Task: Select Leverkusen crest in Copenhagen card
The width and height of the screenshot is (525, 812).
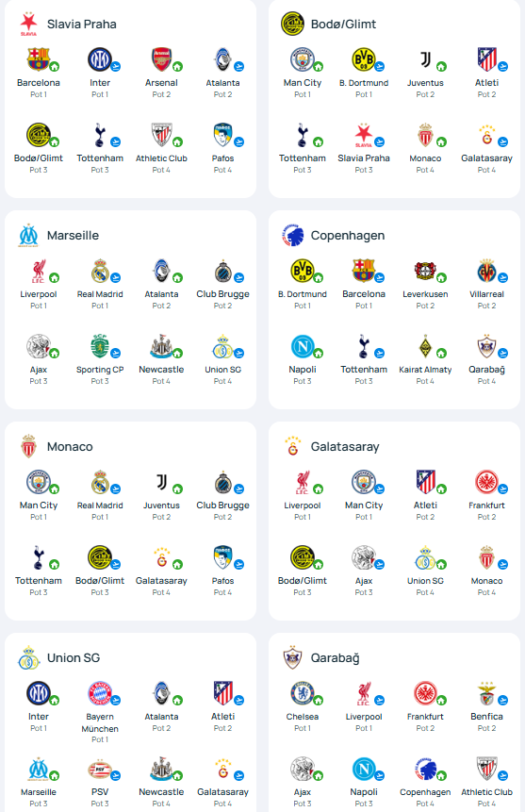Action: click(x=425, y=271)
